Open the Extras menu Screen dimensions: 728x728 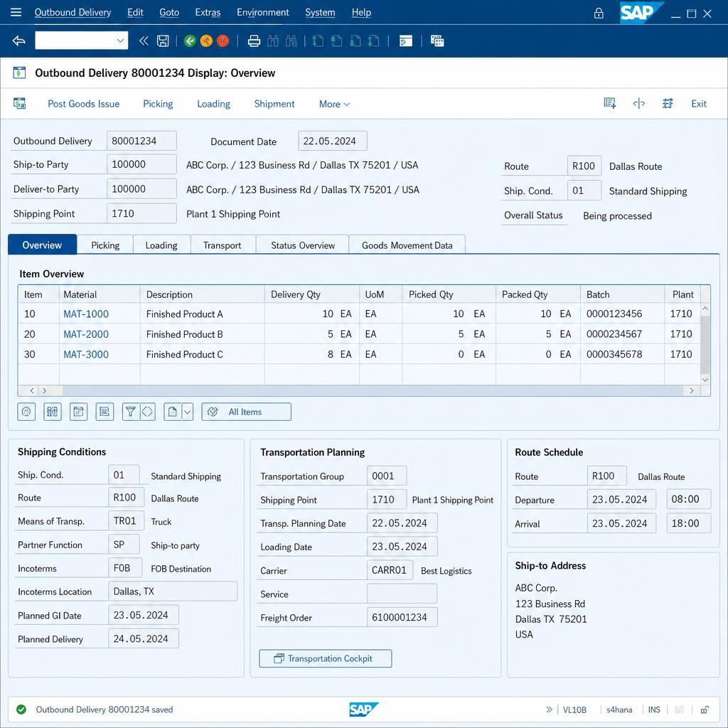(208, 13)
